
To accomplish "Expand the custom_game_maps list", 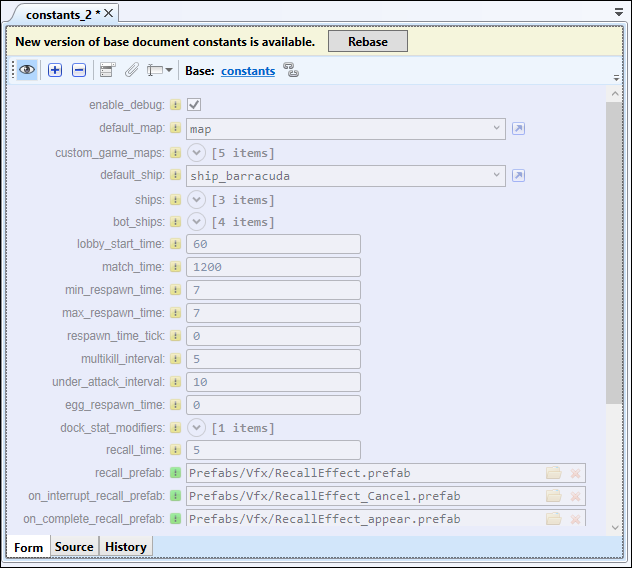I will pyautogui.click(x=197, y=153).
